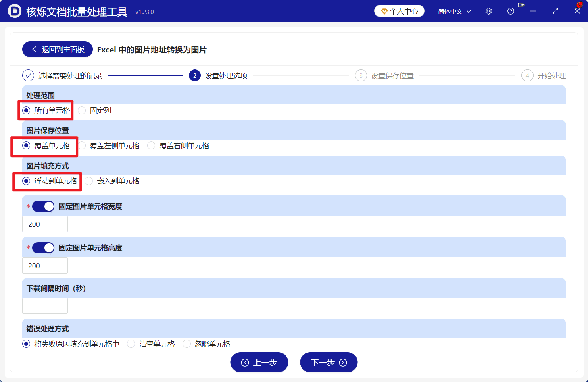Open the 简体中文 language dropdown
This screenshot has height=382, width=588.
[x=455, y=11]
